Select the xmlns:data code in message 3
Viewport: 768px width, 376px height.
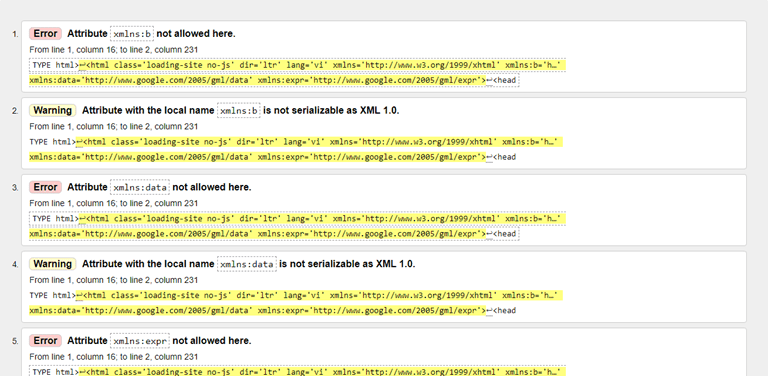point(140,188)
